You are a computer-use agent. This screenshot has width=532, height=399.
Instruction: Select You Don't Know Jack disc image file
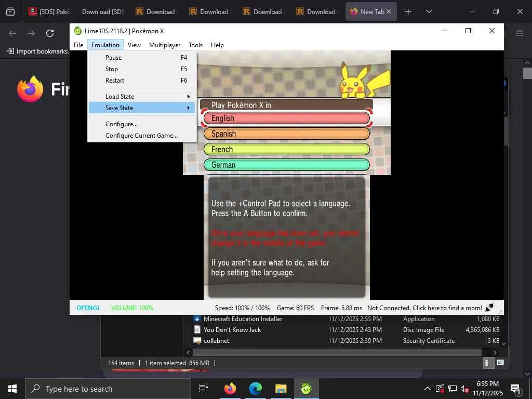click(x=232, y=330)
